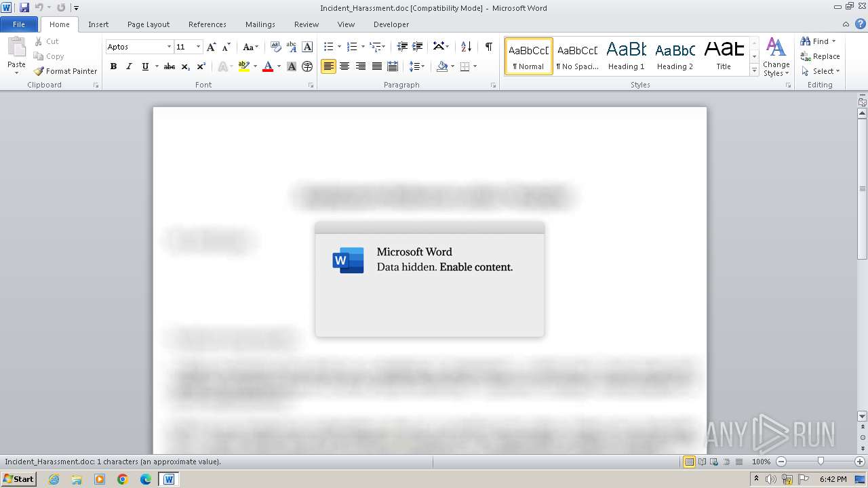Toggle Justify alignment
Screen dimensions: 868x488
376,66
